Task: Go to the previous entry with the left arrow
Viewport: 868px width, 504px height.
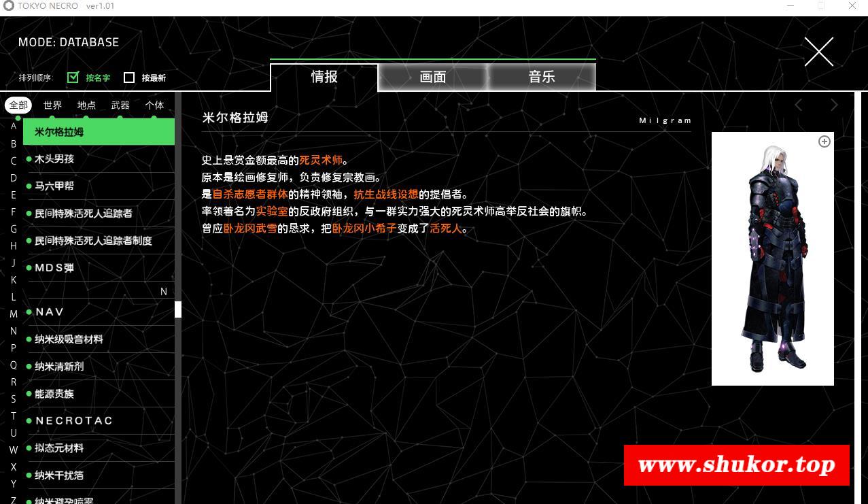Action: click(x=799, y=105)
